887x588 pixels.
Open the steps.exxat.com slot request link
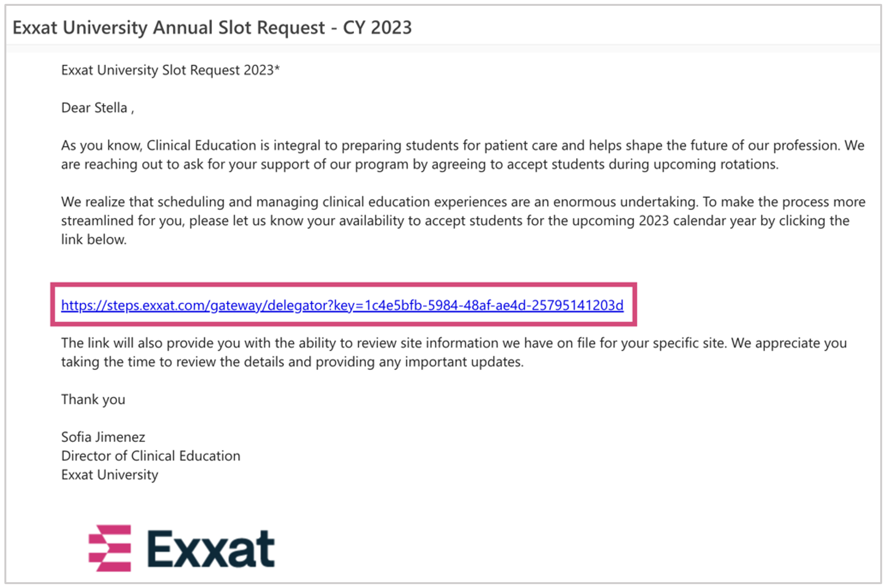[x=342, y=305]
